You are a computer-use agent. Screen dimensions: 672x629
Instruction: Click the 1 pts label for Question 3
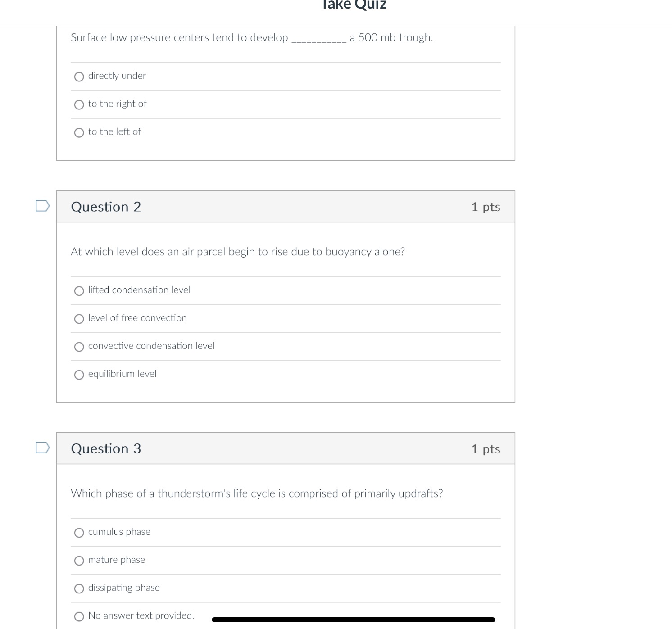pyautogui.click(x=486, y=448)
